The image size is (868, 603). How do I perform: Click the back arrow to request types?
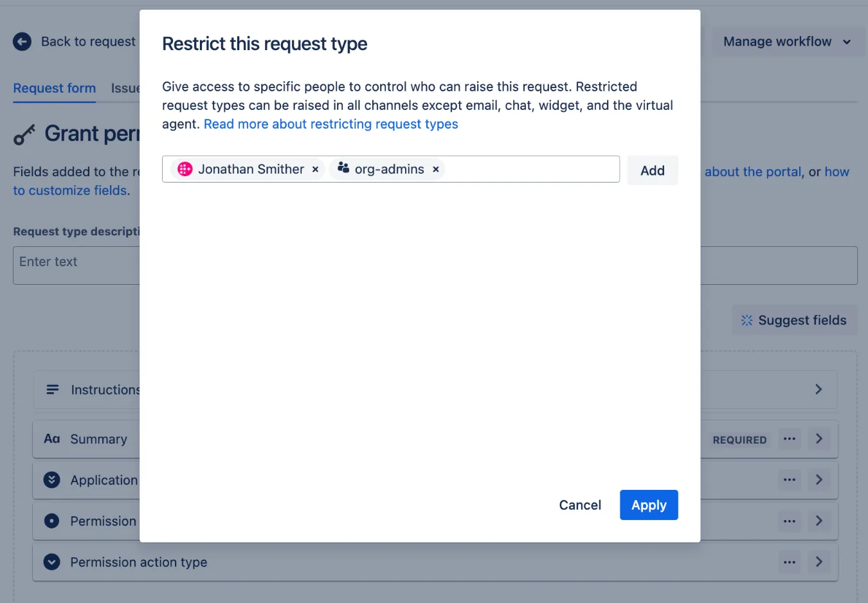[21, 41]
